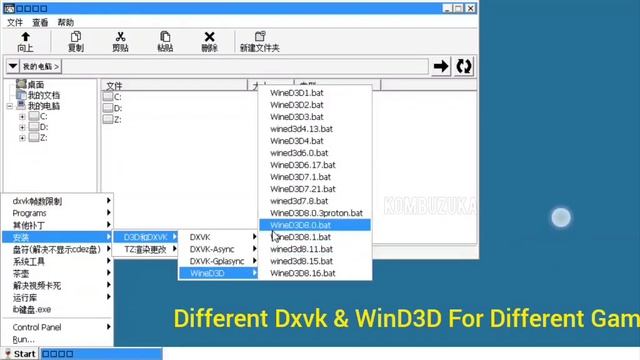Screen dimensions: 640x360
Task: Select 我的文档 in the folder tree
Action: pyautogui.click(x=44, y=96)
